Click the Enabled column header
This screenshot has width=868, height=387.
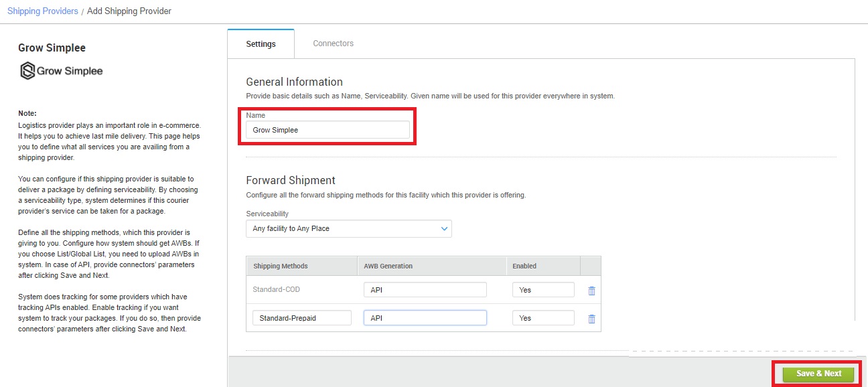click(x=524, y=266)
